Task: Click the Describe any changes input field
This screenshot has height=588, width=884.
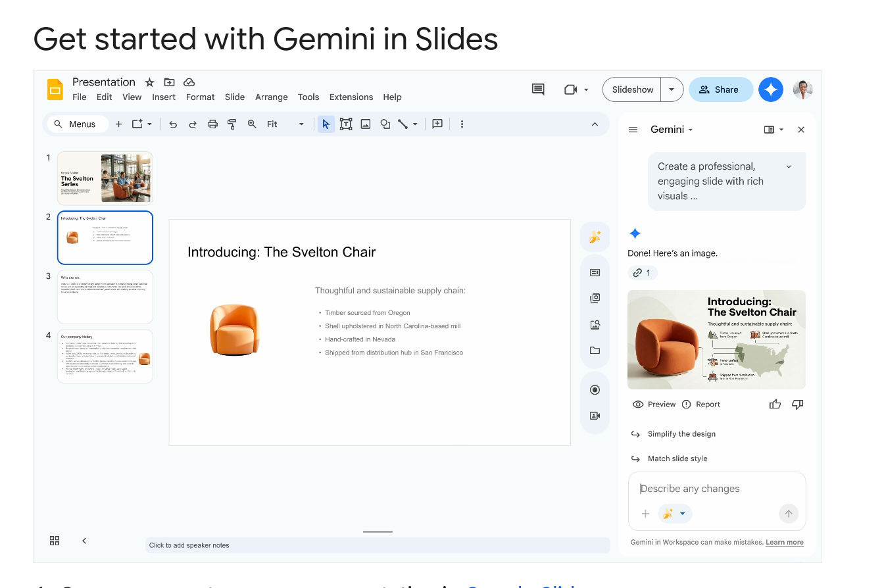Action: (x=716, y=489)
